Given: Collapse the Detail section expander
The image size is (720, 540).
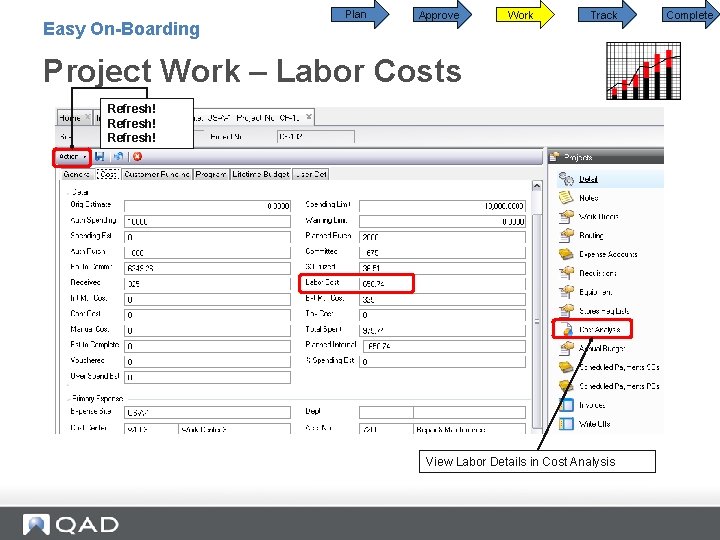Looking at the screenshot, I should [68, 193].
